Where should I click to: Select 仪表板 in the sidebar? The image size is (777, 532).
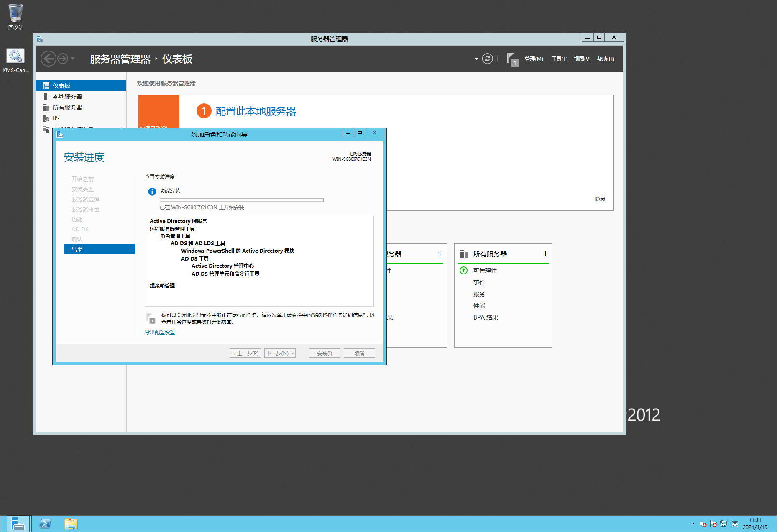tap(81, 86)
